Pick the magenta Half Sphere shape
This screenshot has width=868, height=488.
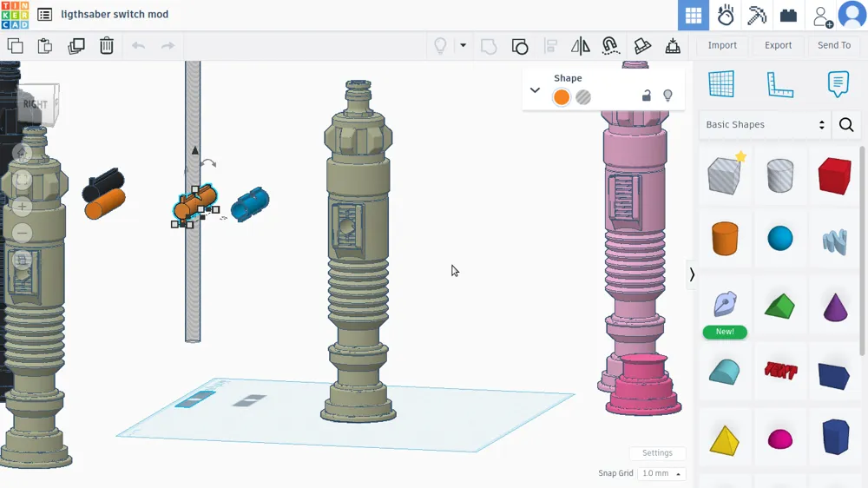point(780,439)
